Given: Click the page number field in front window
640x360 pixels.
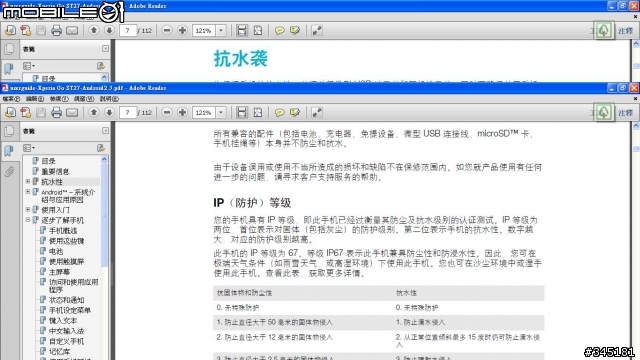Looking at the screenshot, I should [128, 112].
